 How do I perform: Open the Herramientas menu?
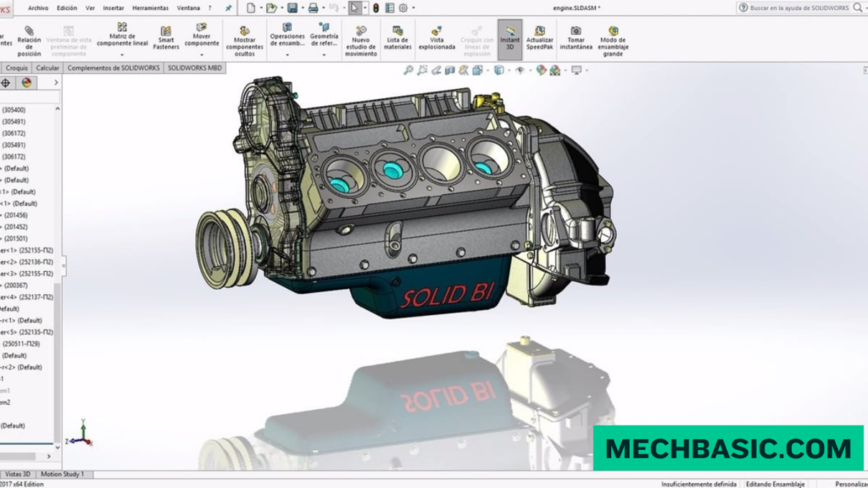coord(150,8)
